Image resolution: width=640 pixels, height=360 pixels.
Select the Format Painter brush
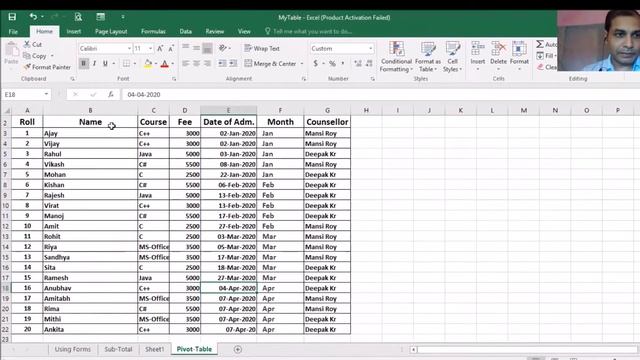pos(27,67)
